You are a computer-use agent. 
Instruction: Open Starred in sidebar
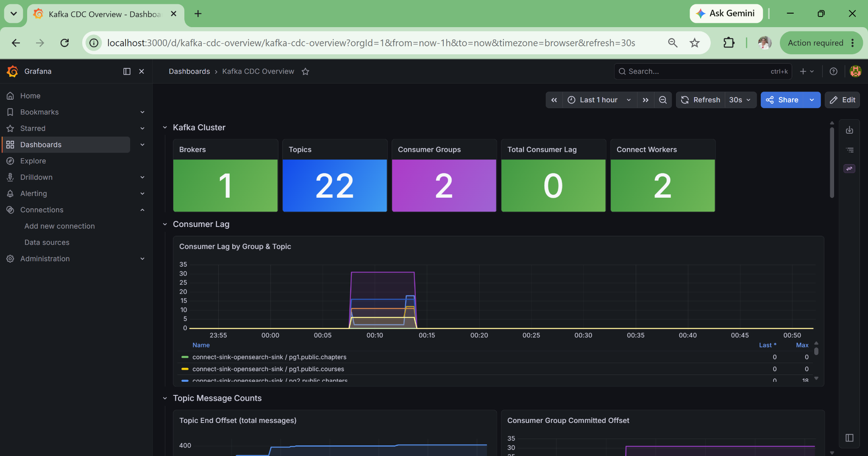pyautogui.click(x=33, y=129)
